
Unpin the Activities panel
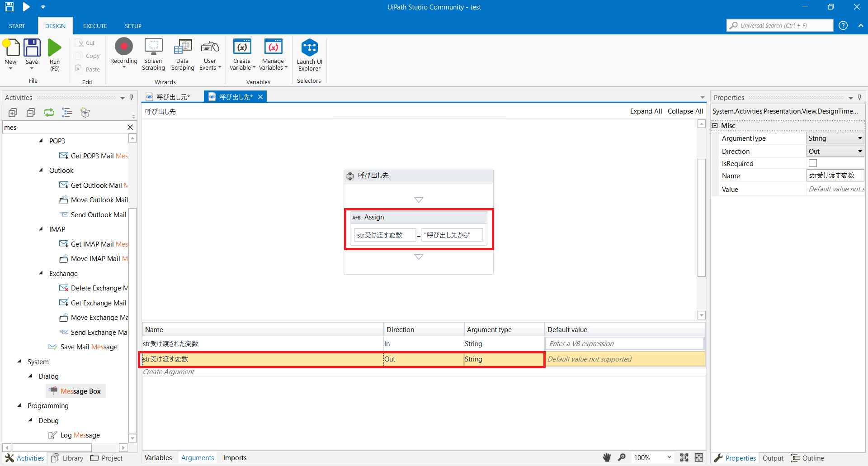click(131, 97)
